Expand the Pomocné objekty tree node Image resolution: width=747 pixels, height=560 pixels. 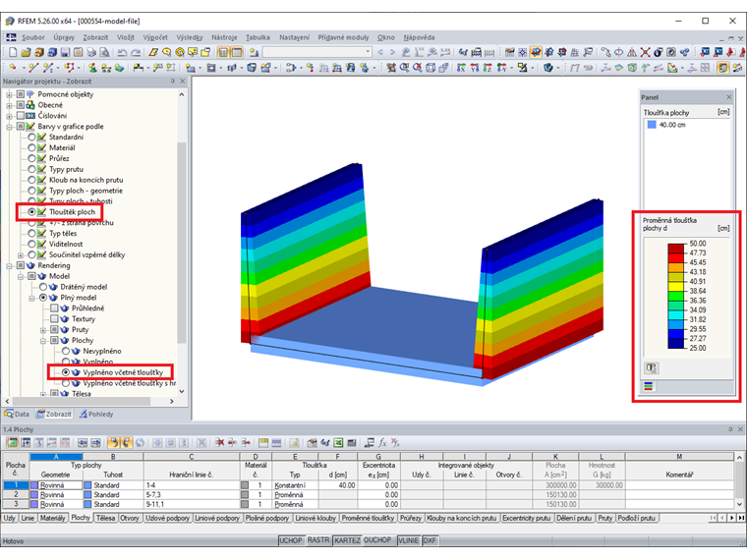click(x=9, y=94)
